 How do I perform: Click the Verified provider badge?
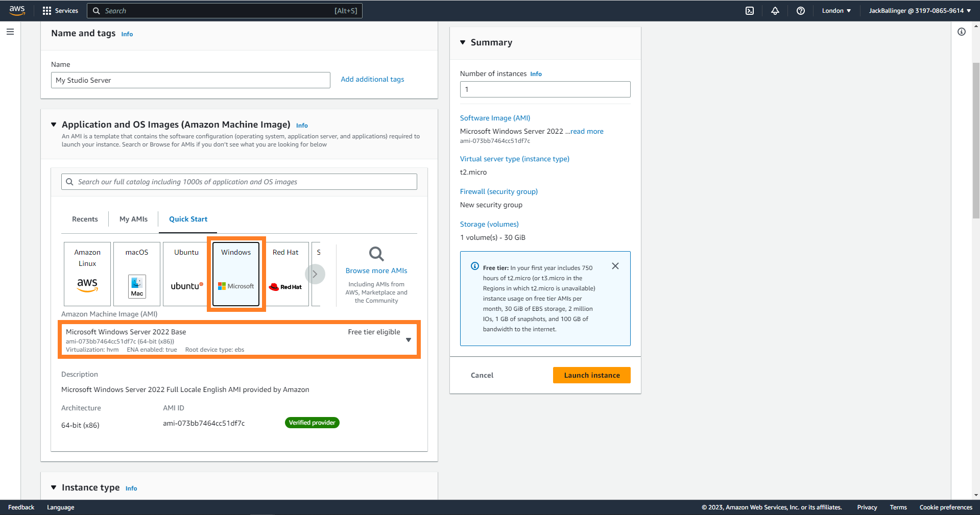click(x=312, y=423)
